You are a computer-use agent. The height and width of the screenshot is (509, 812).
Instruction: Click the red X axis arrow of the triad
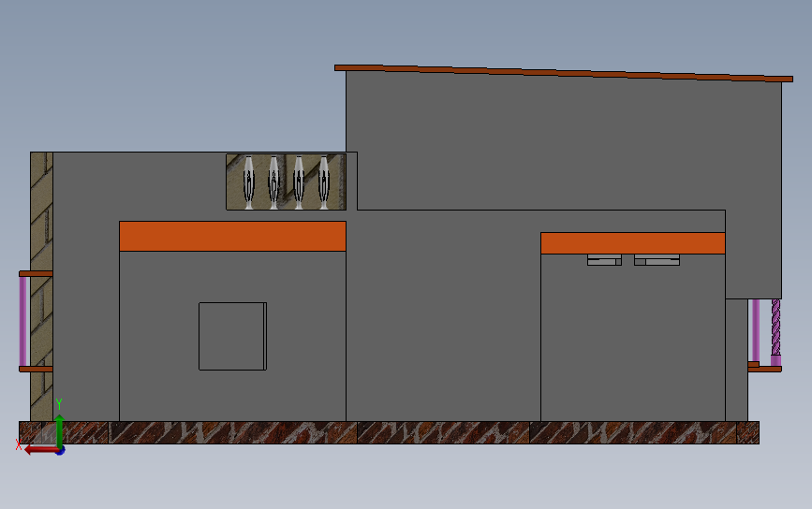(x=41, y=449)
